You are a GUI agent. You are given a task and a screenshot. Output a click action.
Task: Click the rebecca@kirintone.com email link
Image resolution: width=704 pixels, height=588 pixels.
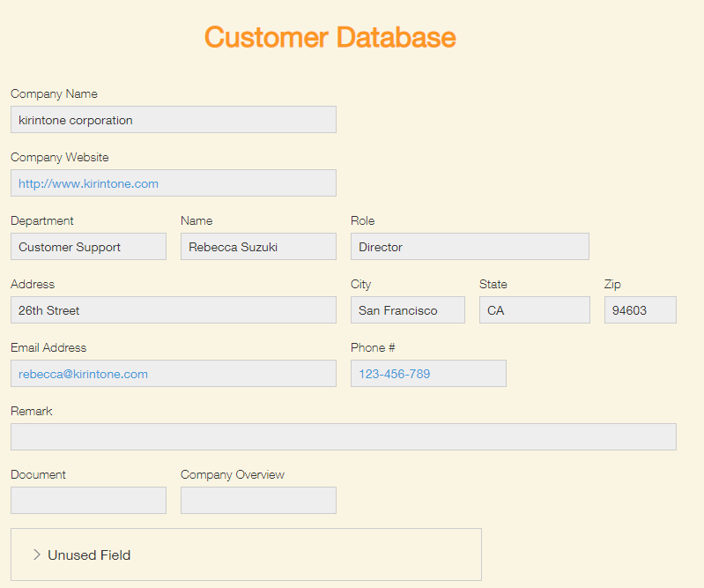click(83, 374)
